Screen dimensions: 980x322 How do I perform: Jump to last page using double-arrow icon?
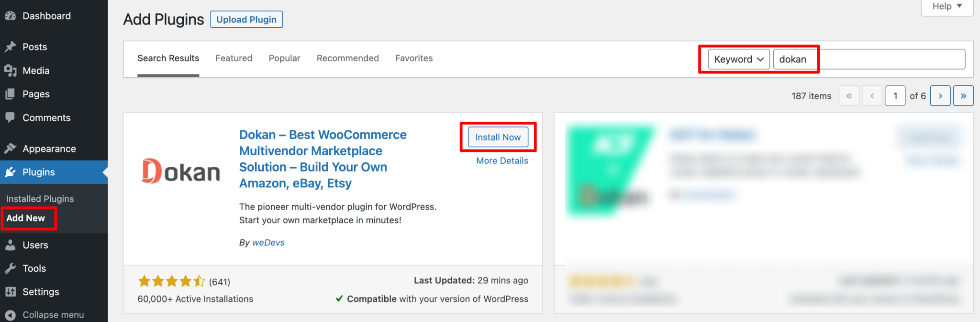pos(963,95)
